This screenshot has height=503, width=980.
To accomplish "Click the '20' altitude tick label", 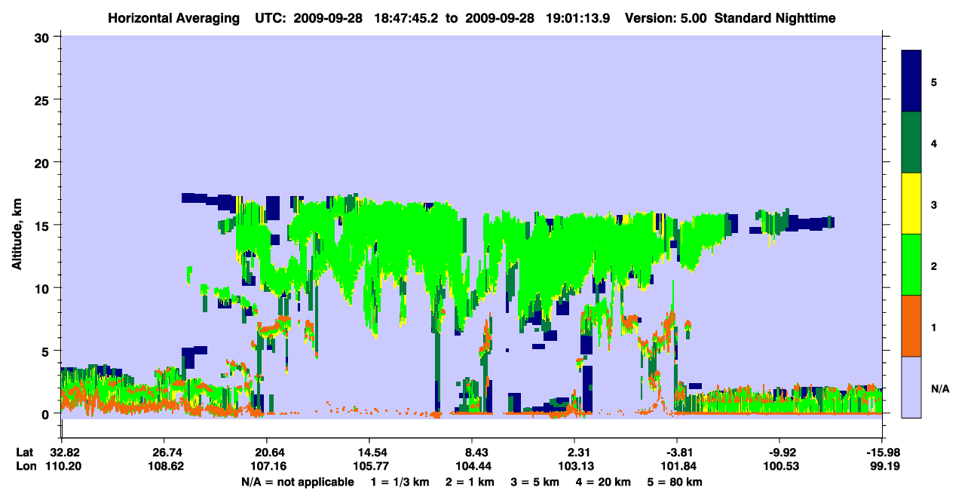I will [44, 162].
